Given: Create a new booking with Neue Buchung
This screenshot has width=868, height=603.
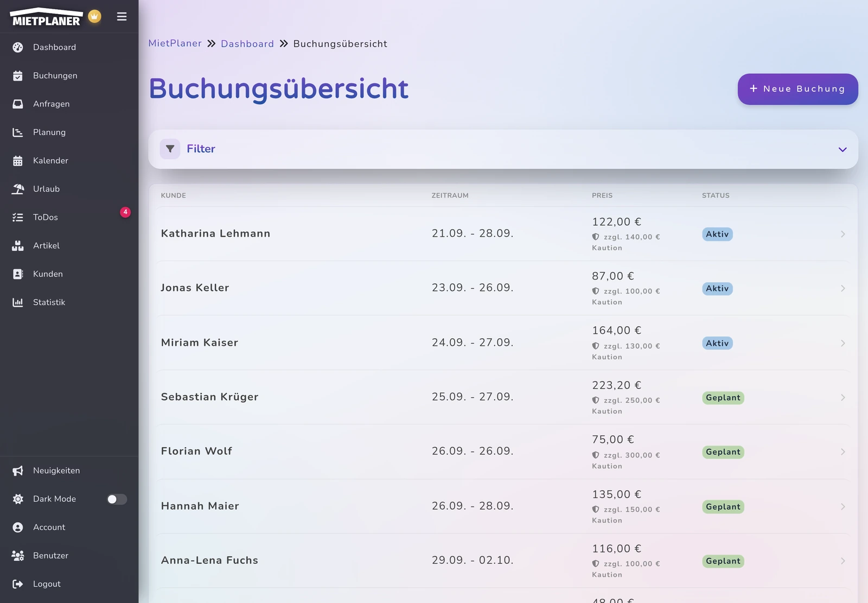Looking at the screenshot, I should [x=797, y=89].
